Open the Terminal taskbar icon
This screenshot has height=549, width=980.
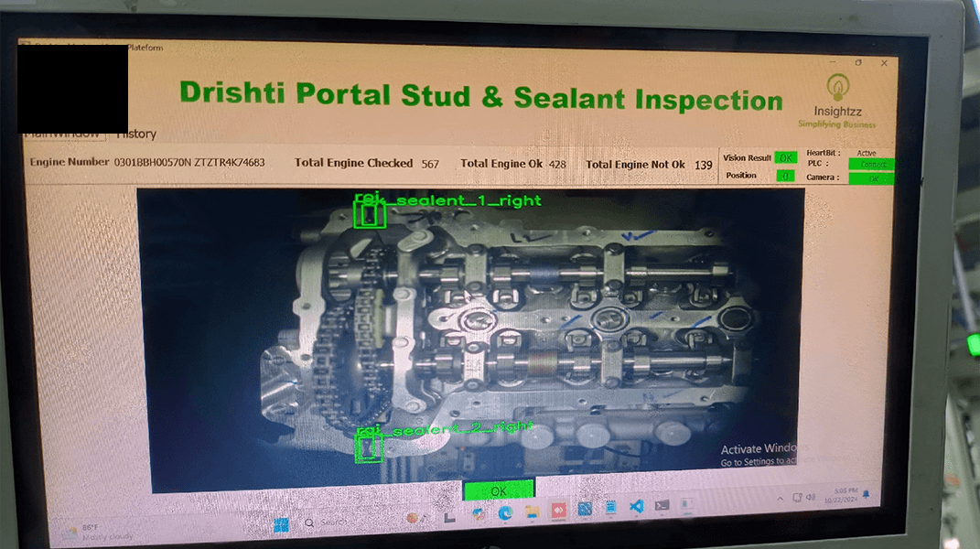pos(662,505)
